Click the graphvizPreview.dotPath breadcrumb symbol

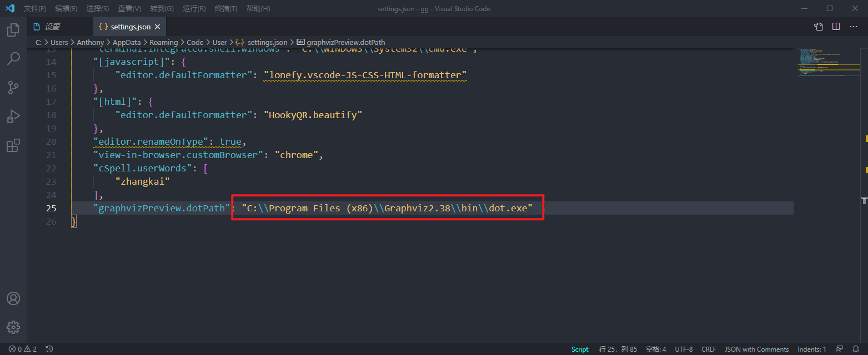(341, 42)
